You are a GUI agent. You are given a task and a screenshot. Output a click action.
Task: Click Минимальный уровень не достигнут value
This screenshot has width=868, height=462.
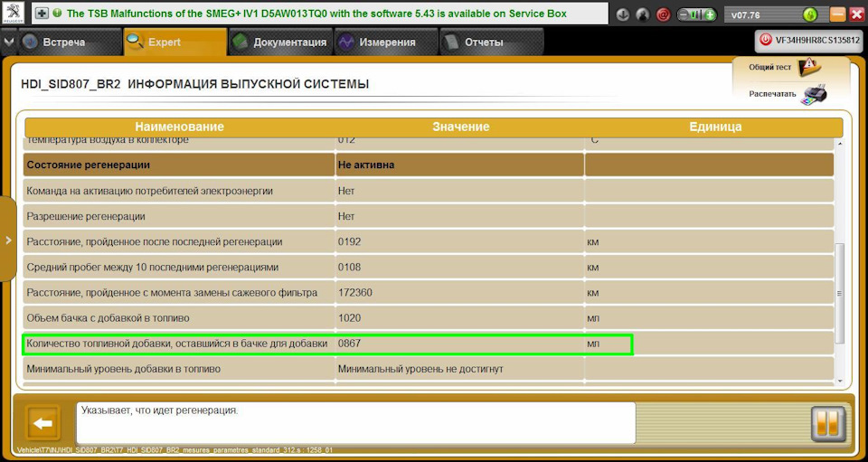420,369
